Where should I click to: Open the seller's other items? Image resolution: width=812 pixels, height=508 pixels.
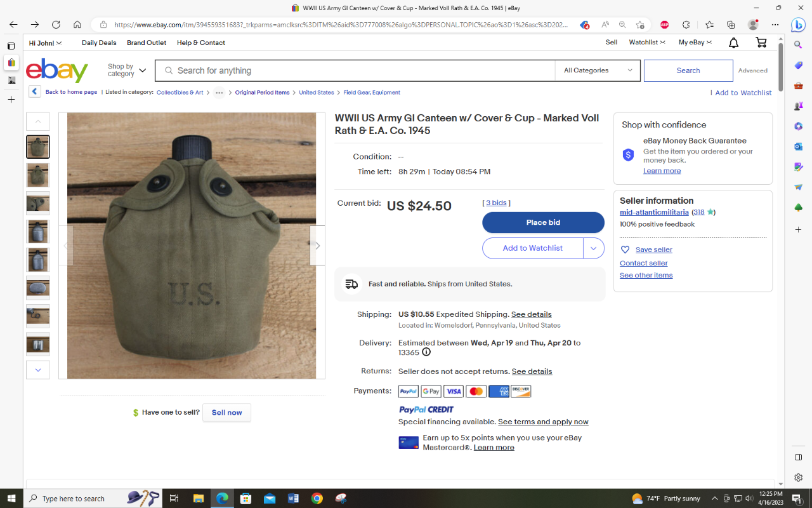(646, 275)
